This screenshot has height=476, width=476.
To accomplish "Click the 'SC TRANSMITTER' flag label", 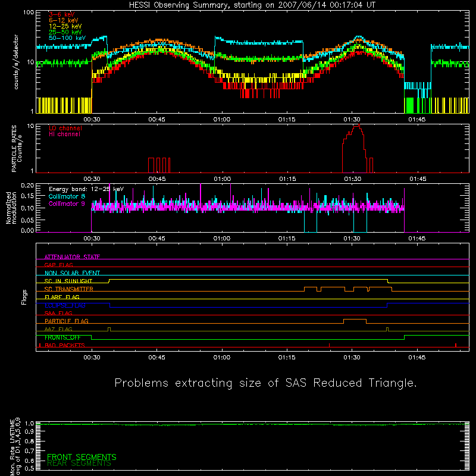I will [x=68, y=289].
